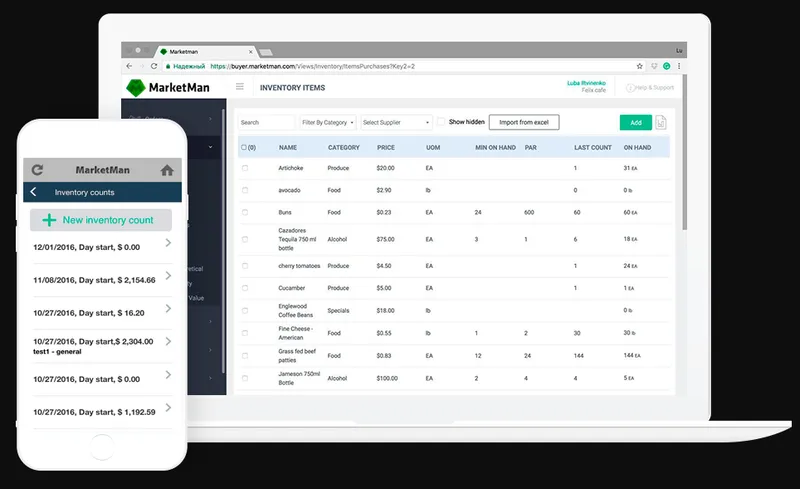Check the Artichoke row checkbox
The height and width of the screenshot is (489, 800).
point(245,168)
